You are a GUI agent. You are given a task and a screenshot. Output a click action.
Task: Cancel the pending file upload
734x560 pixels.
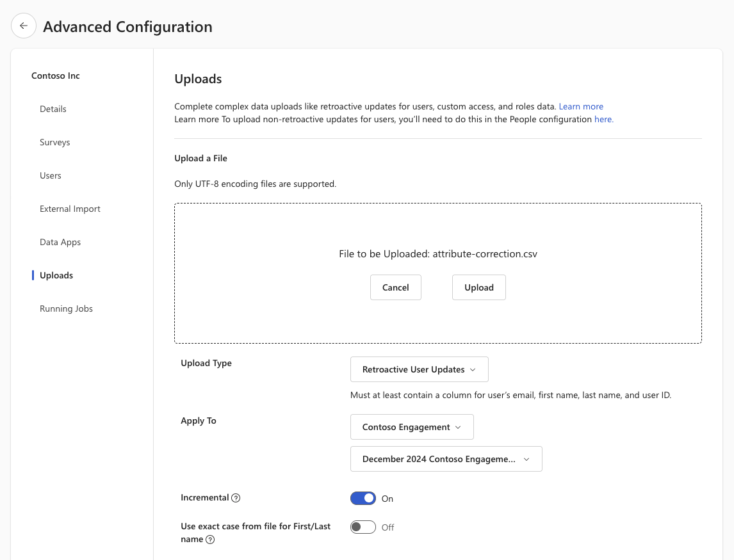pyautogui.click(x=396, y=287)
